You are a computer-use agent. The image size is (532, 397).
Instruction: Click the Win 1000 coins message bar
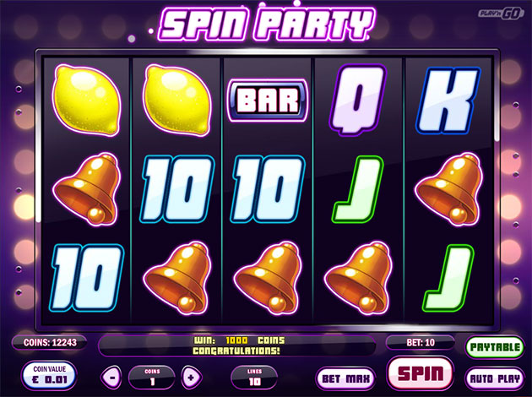click(237, 345)
